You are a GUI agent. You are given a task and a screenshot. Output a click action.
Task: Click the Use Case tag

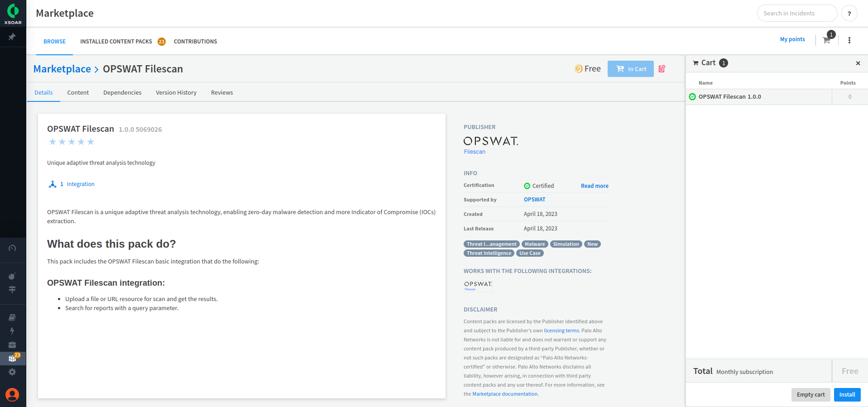pos(530,253)
